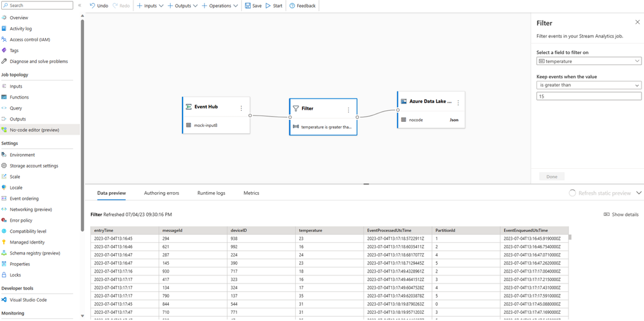Click Show details in data preview

[621, 214]
